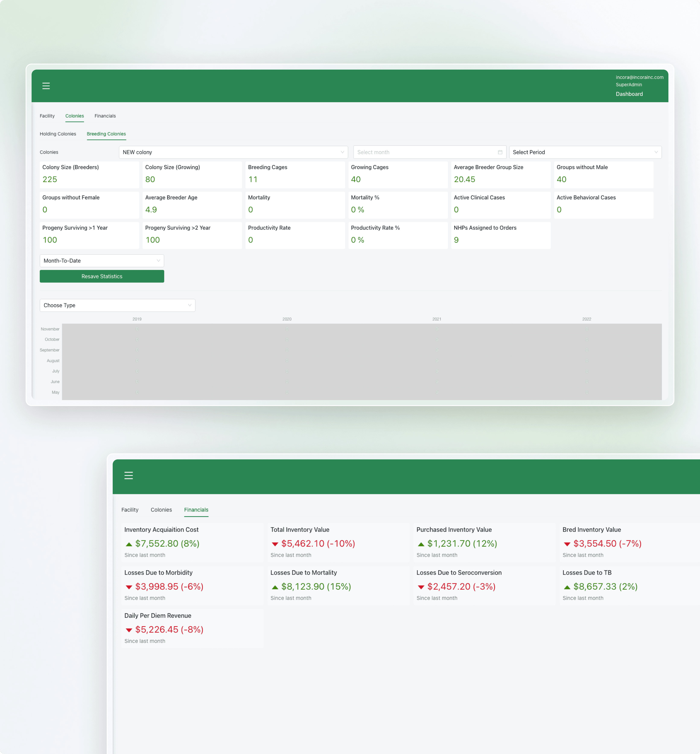Click Groups without Male card
Image resolution: width=700 pixels, height=754 pixels.
[603, 175]
